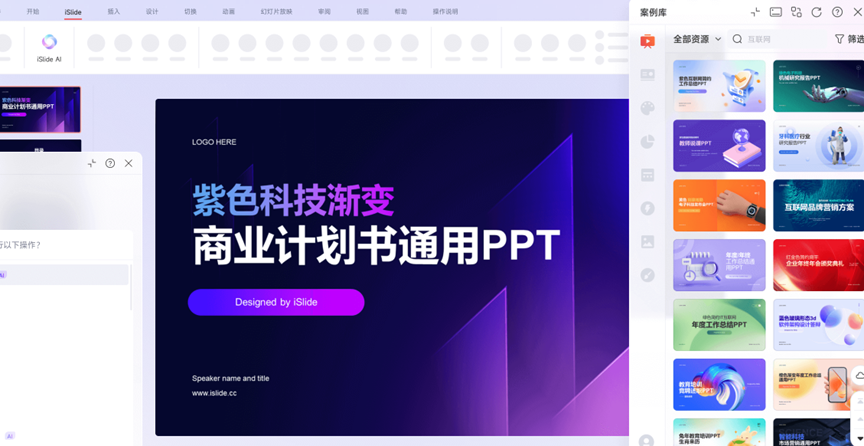
Task: Open the cloud floating button in 案例库
Action: click(x=858, y=375)
